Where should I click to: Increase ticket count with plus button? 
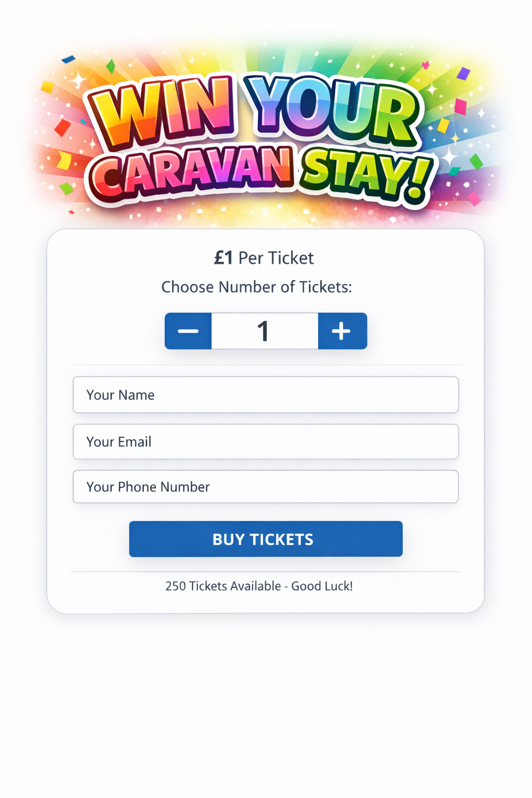[342, 331]
